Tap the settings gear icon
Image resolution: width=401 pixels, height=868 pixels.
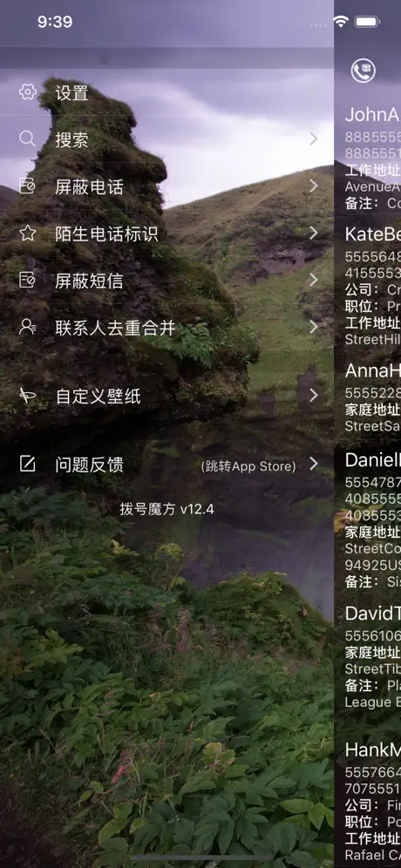pyautogui.click(x=27, y=92)
